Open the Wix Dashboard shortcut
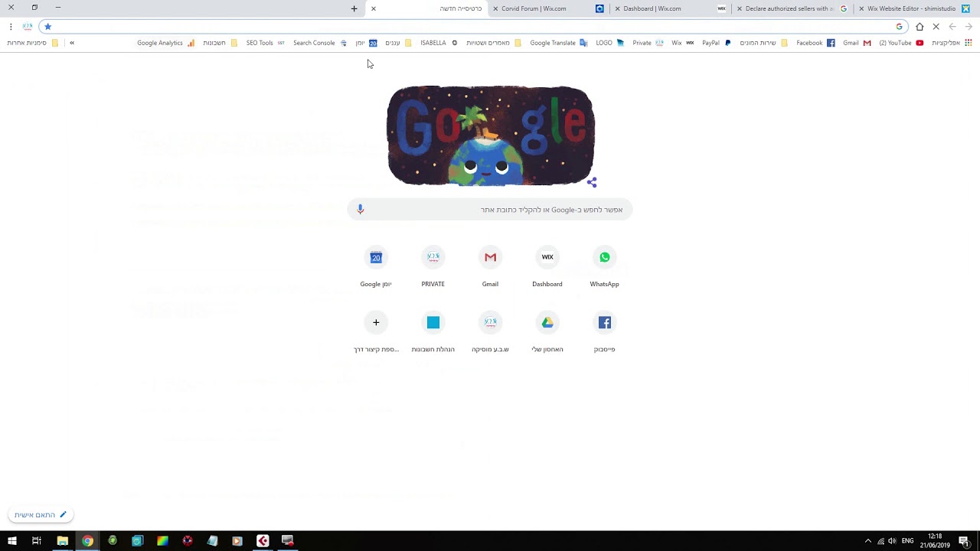Viewport: 980px width, 551px height. pos(547,266)
